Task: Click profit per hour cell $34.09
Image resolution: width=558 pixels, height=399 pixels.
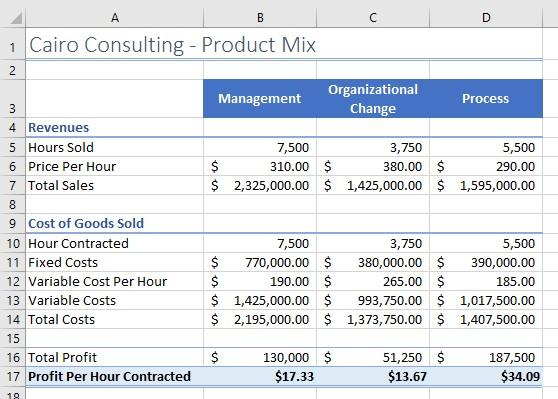Action: 486,376
